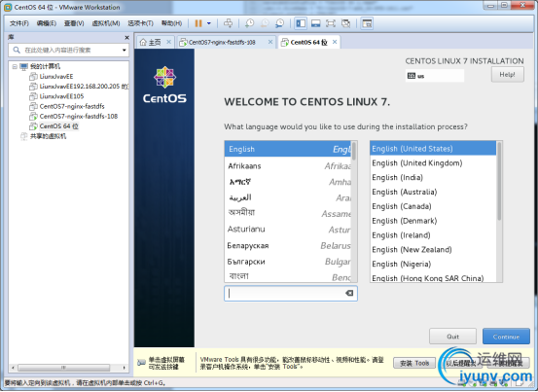
Task: Open the 虚拟机(M) menu
Action: click(x=106, y=23)
